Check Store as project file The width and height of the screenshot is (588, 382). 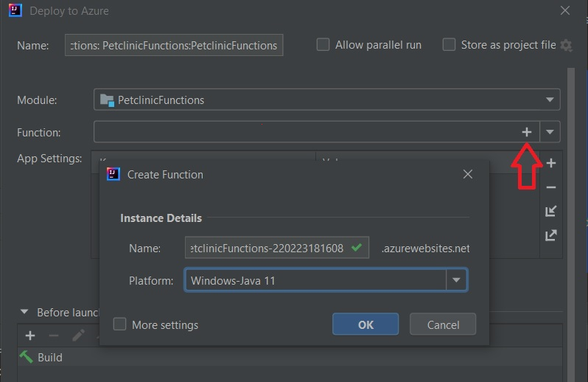449,45
